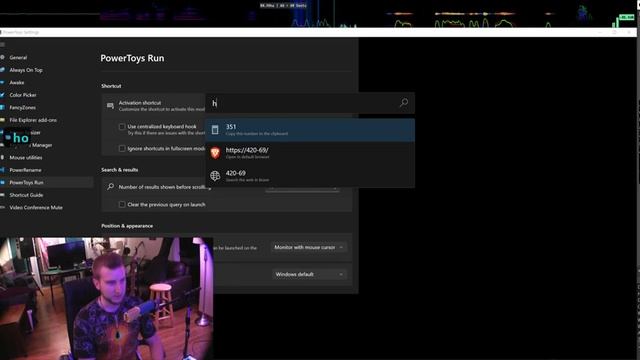Click the Search & results heading
This screenshot has width=640, height=360.
120,170
